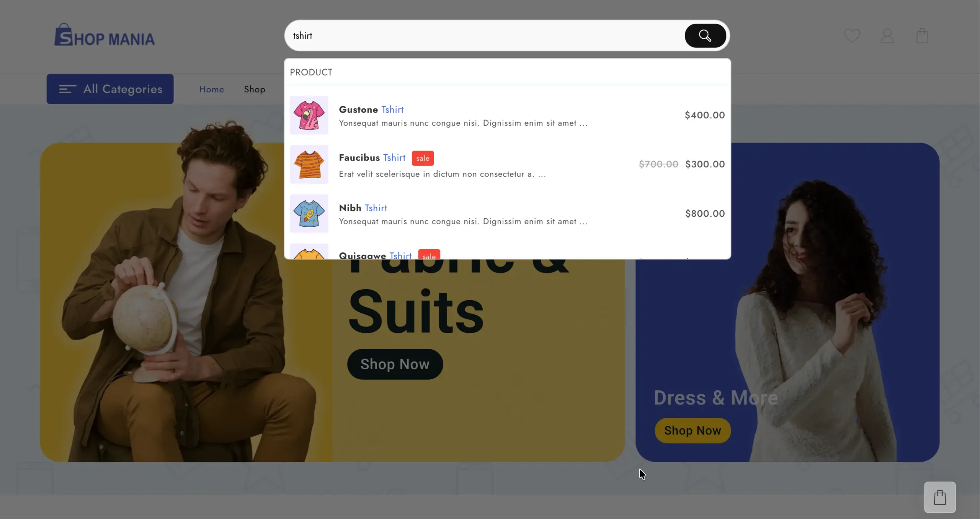Click the orange striped tshirt thumbnail
This screenshot has height=519, width=980.
[309, 164]
